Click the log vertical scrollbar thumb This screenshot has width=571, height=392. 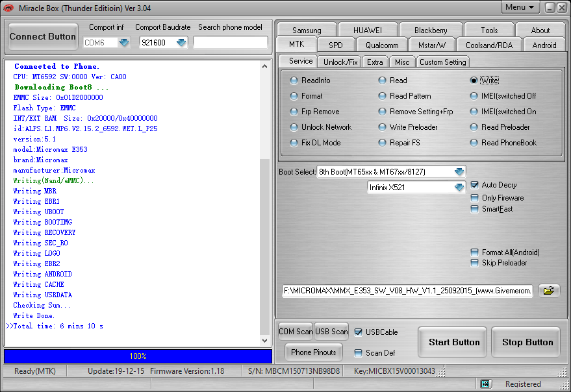265,247
